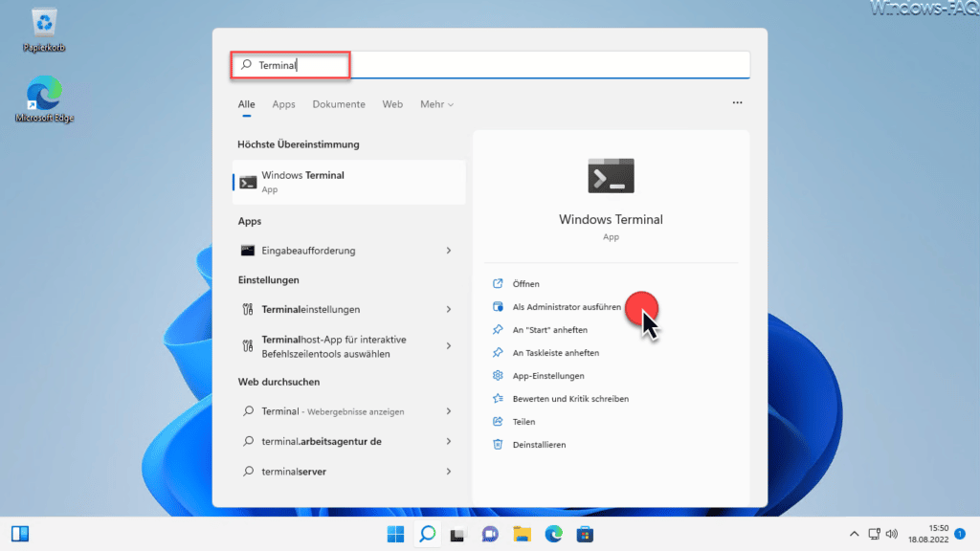Choose An Taskleiste anheften
This screenshot has height=551, width=980.
point(556,353)
